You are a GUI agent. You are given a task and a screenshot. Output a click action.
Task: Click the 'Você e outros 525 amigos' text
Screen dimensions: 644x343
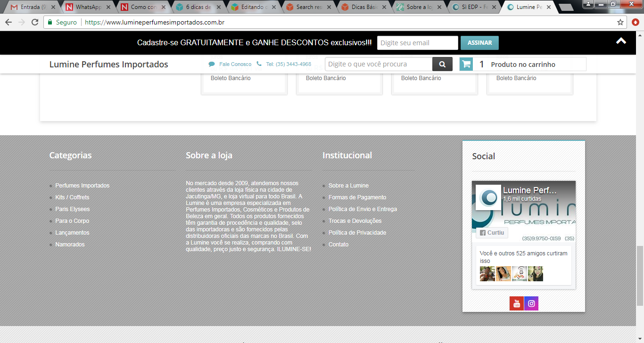(x=524, y=257)
